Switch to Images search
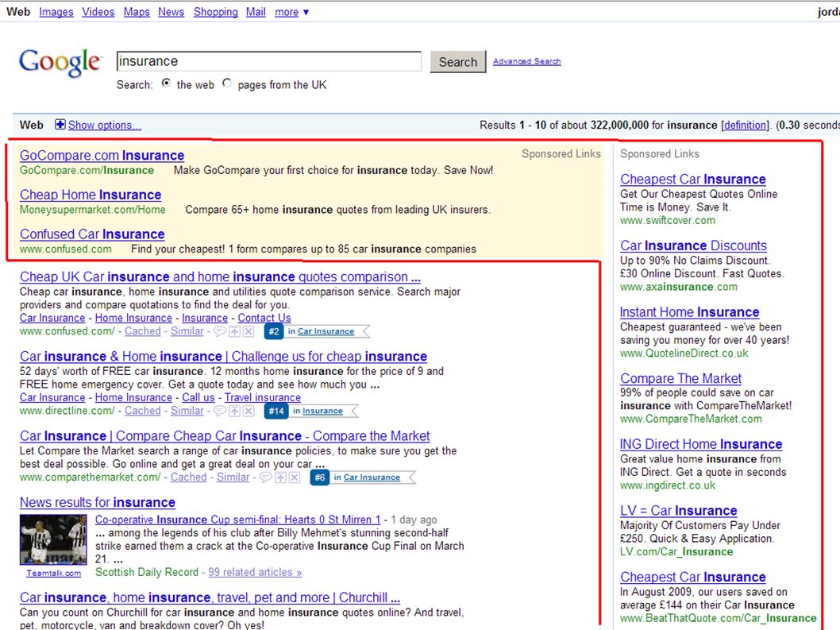Image resolution: width=840 pixels, height=630 pixels. point(56,12)
